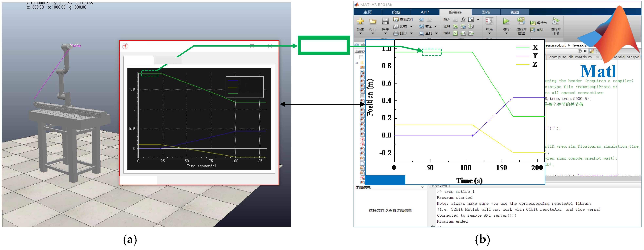Click the Advance (前进) icon
644x250 pixels.
533,30
